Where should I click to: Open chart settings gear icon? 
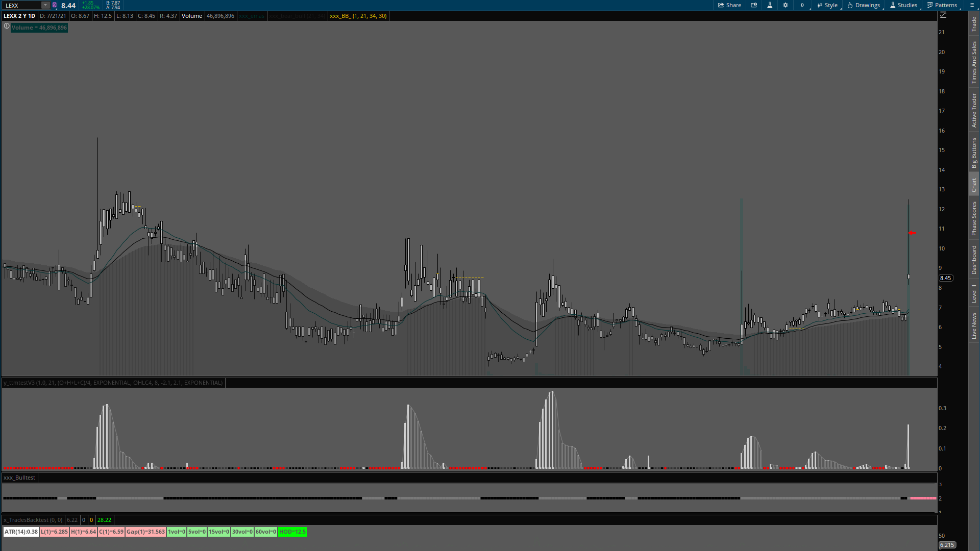[x=786, y=5]
